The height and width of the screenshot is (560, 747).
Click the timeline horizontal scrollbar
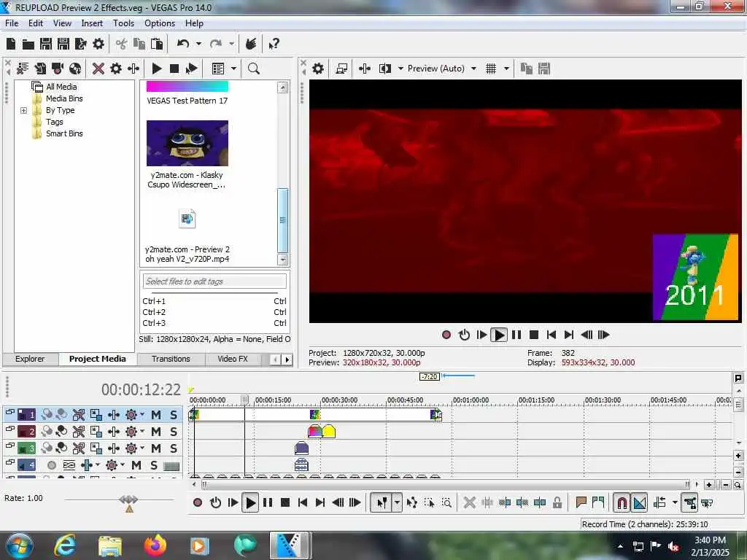coord(445,485)
